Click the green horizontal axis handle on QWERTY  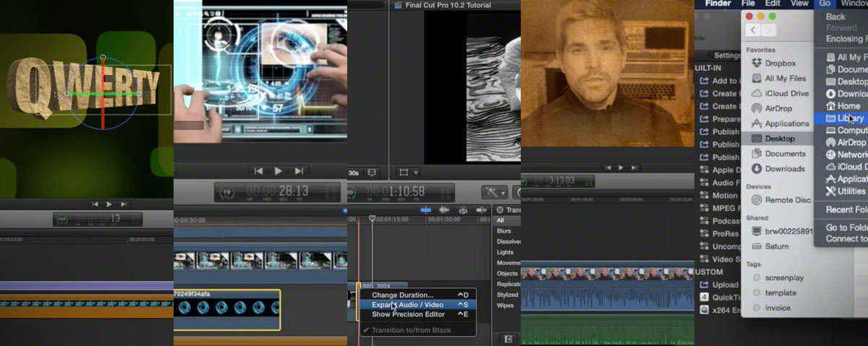(103, 93)
